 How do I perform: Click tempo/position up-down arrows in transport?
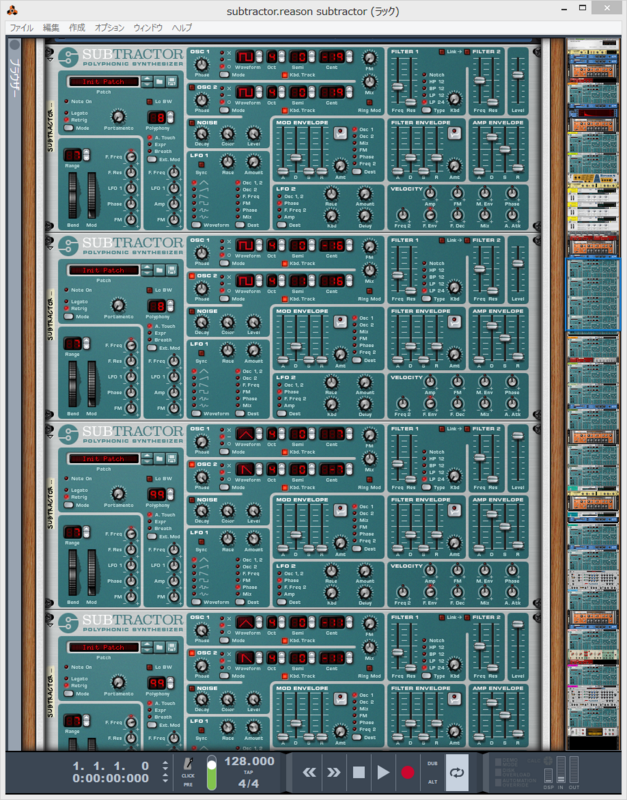(x=164, y=772)
